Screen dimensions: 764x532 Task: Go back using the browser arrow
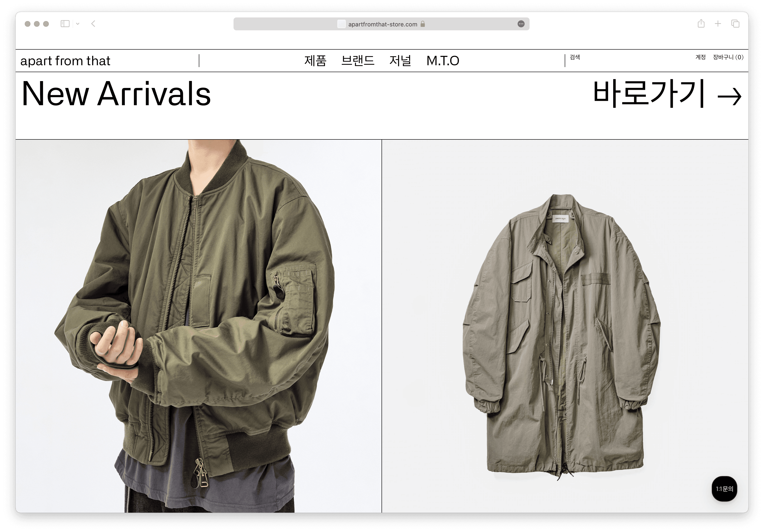(x=93, y=24)
